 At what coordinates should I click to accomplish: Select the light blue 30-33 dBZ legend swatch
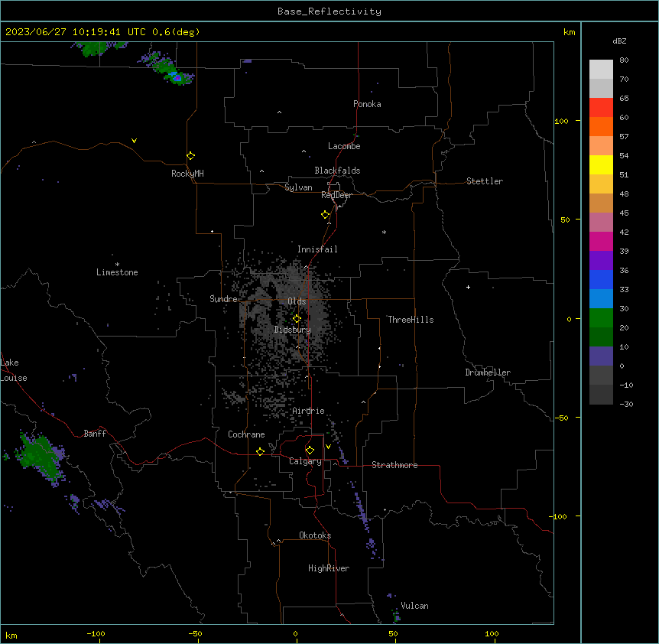[601, 298]
